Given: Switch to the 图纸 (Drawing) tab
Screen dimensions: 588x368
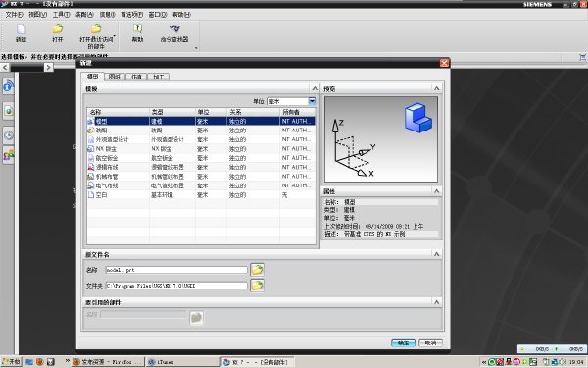Looking at the screenshot, I should (x=115, y=77).
